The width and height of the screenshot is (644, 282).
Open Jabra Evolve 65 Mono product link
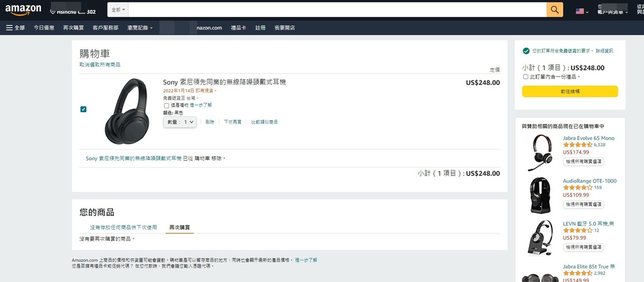[589, 138]
